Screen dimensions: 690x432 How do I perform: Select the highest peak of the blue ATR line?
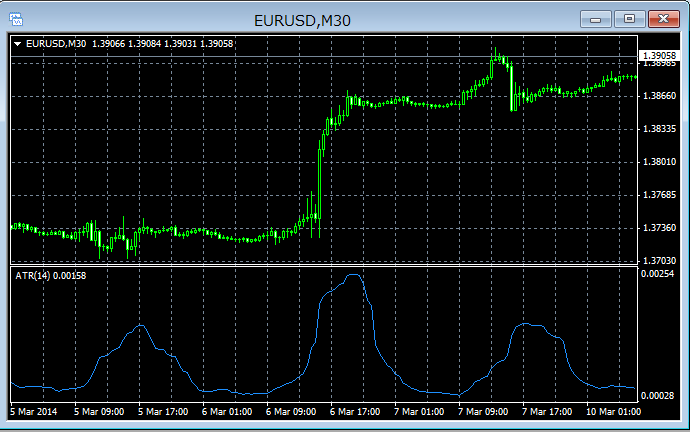click(352, 275)
